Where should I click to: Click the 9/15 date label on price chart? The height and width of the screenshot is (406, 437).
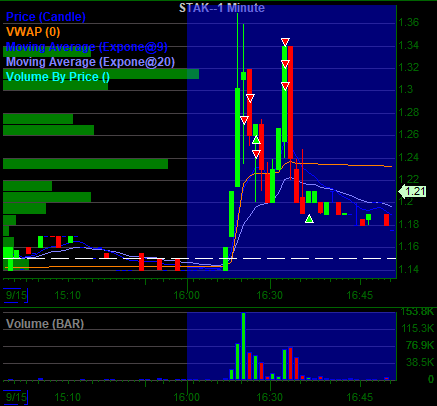[x=16, y=295]
